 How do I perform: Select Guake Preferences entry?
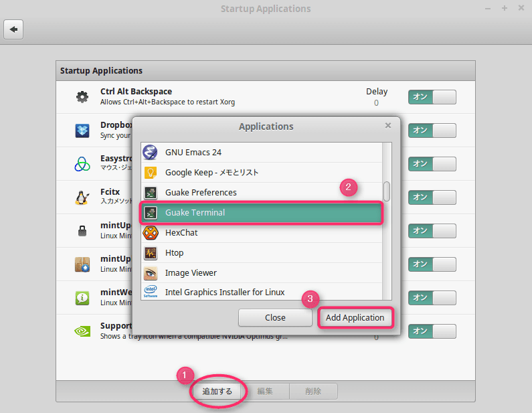point(262,192)
